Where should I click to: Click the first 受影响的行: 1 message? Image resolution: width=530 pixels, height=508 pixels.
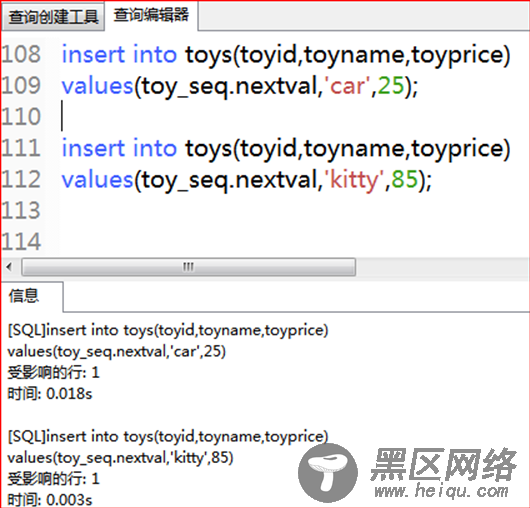point(53,372)
